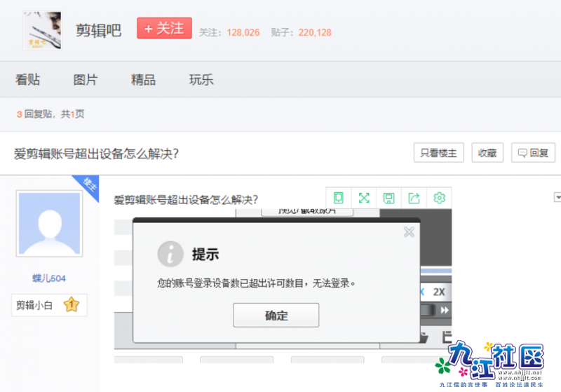Image resolution: width=561 pixels, height=392 pixels.
Task: Switch to the 看贴 tab
Action: point(27,79)
